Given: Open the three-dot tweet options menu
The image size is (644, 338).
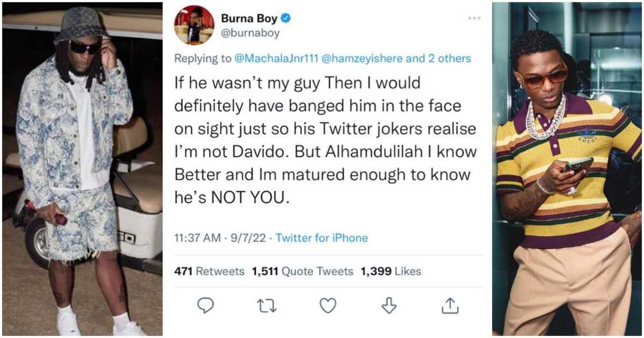Looking at the screenshot, I should pos(474,18).
